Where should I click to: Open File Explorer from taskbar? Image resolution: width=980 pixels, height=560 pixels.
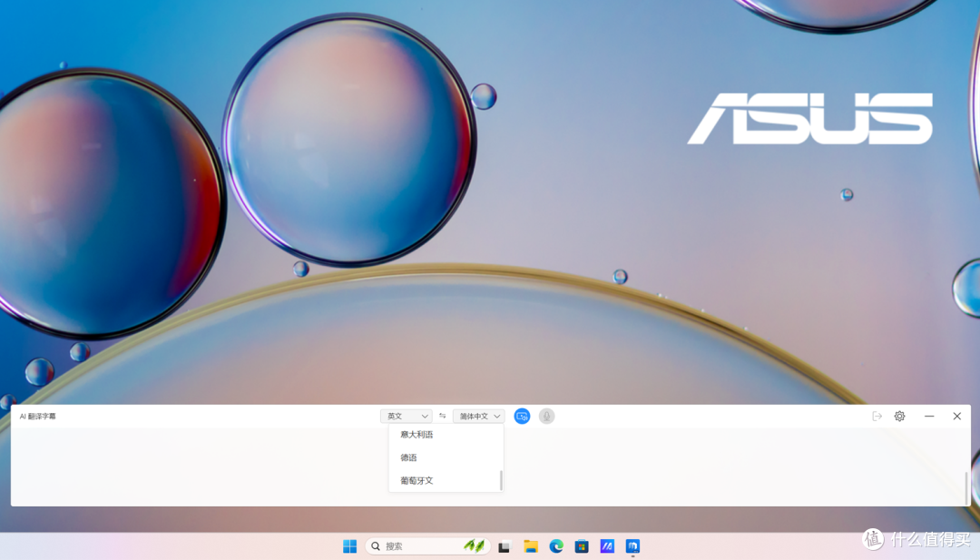531,546
